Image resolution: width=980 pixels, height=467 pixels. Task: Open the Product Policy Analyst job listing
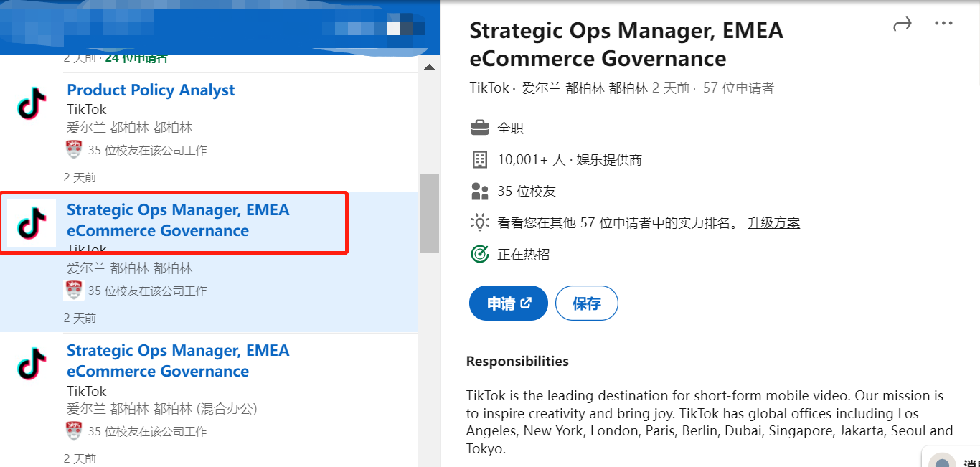click(x=151, y=90)
